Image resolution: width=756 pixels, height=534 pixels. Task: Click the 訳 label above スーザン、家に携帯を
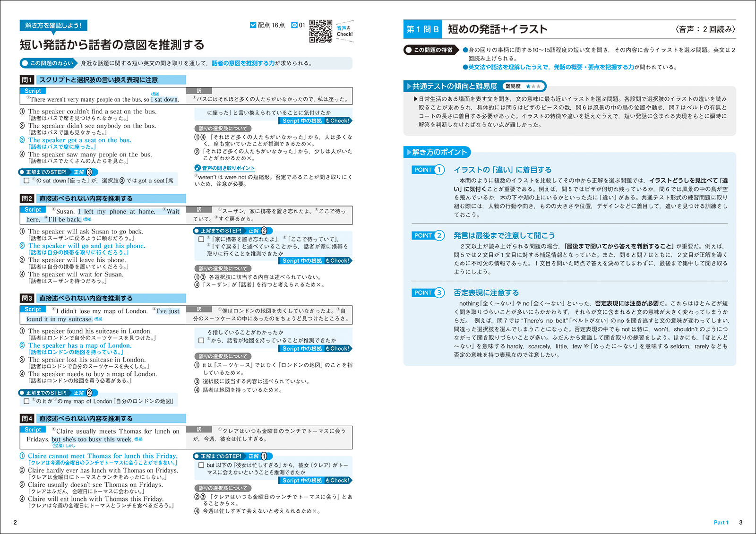199,209
